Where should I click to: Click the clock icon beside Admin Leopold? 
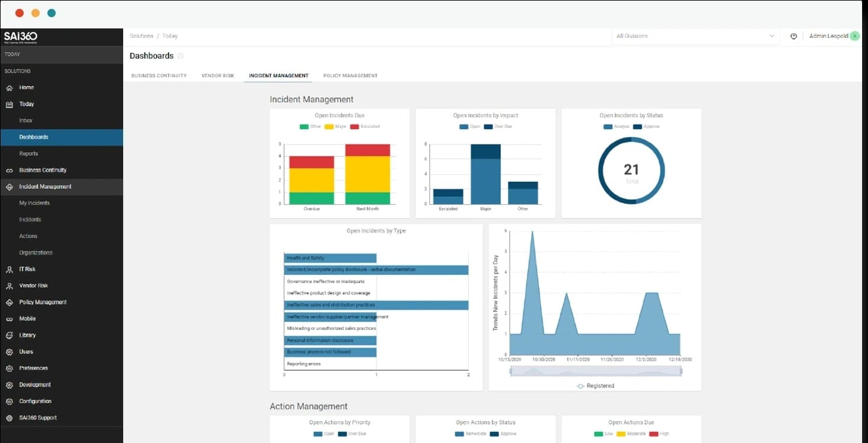[794, 36]
